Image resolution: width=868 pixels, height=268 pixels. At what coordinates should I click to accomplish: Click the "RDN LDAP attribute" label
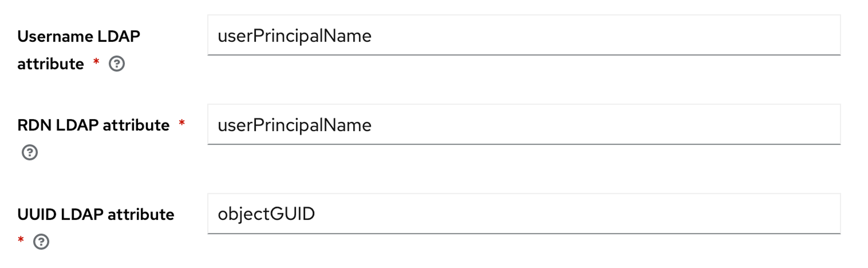pos(93,125)
